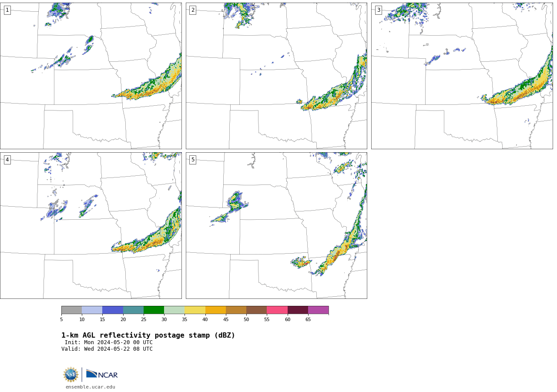Image resolution: width=557 pixels, height=392 pixels.
Task: Click the tan 45-50 dBZ swatch
Action: tap(236, 310)
